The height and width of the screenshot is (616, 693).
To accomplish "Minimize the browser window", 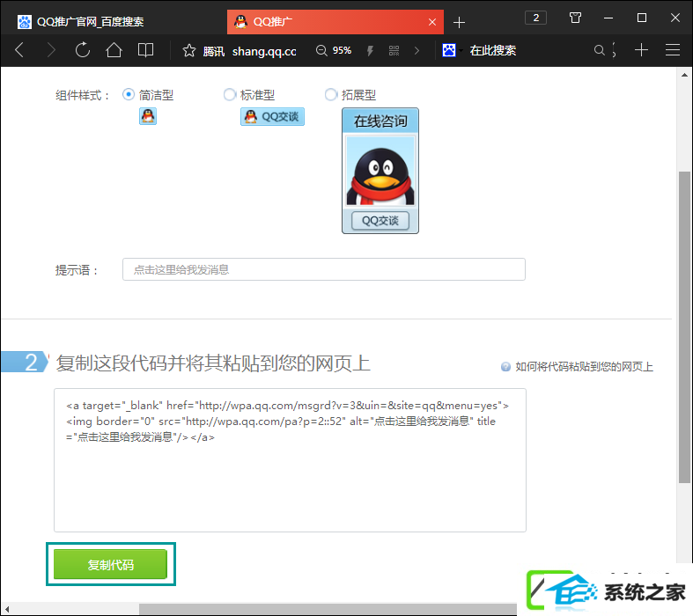I will click(608, 18).
